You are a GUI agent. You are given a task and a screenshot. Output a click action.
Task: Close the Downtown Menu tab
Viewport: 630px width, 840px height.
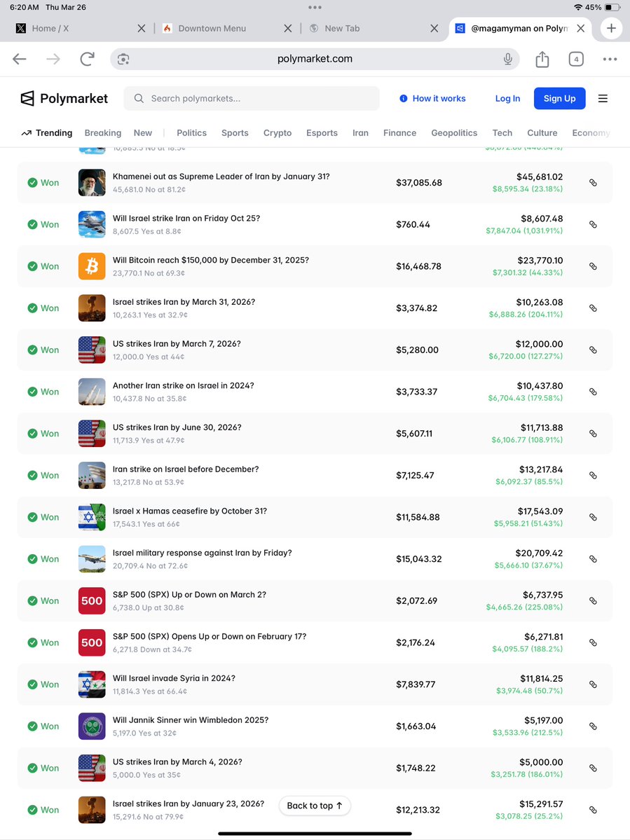(x=288, y=29)
